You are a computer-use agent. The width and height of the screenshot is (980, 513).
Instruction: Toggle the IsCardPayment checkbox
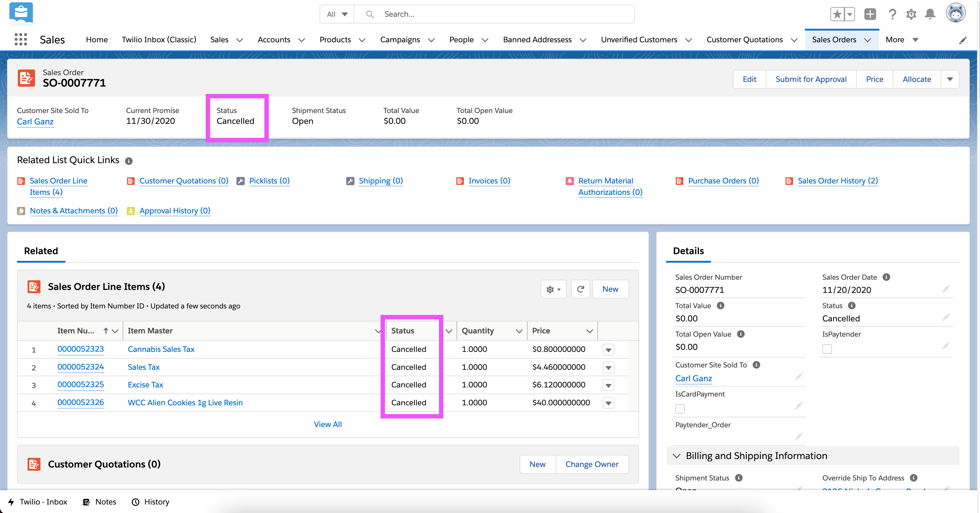coord(680,409)
